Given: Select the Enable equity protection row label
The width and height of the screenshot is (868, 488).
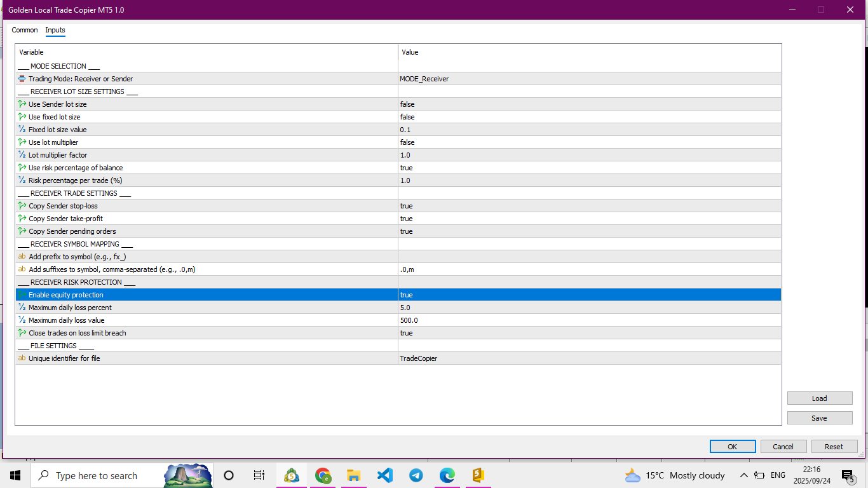Looking at the screenshot, I should coord(66,295).
